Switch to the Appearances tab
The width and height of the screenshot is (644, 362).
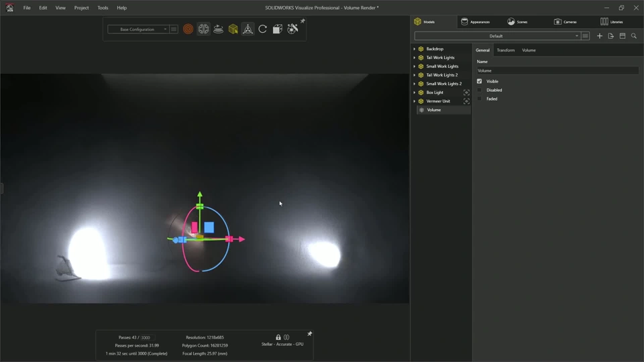[475, 21]
